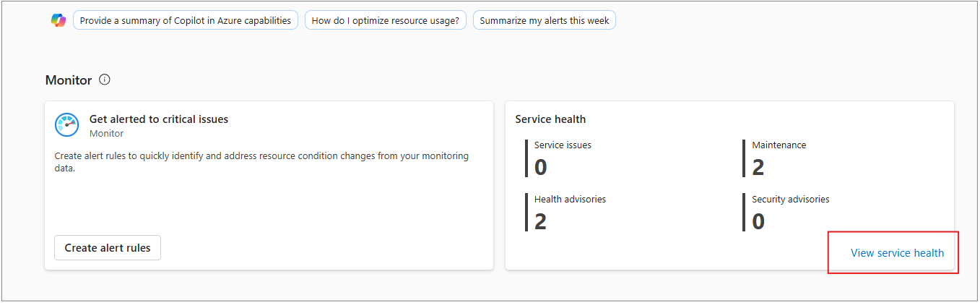Select 'Provide a summary of Copilot in Azure capabilities' prompt
Screen dimensions: 980x303
pyautogui.click(x=186, y=20)
